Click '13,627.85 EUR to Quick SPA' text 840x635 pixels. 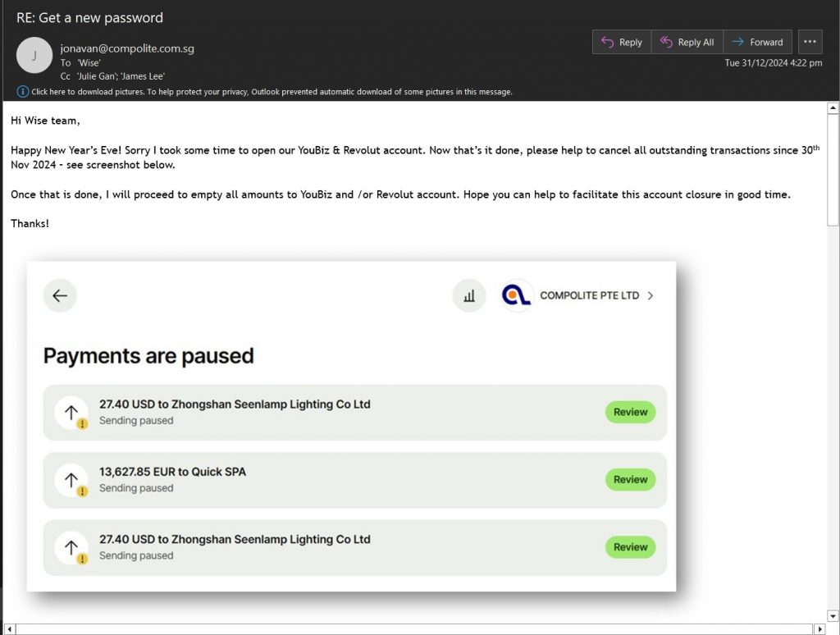(172, 472)
